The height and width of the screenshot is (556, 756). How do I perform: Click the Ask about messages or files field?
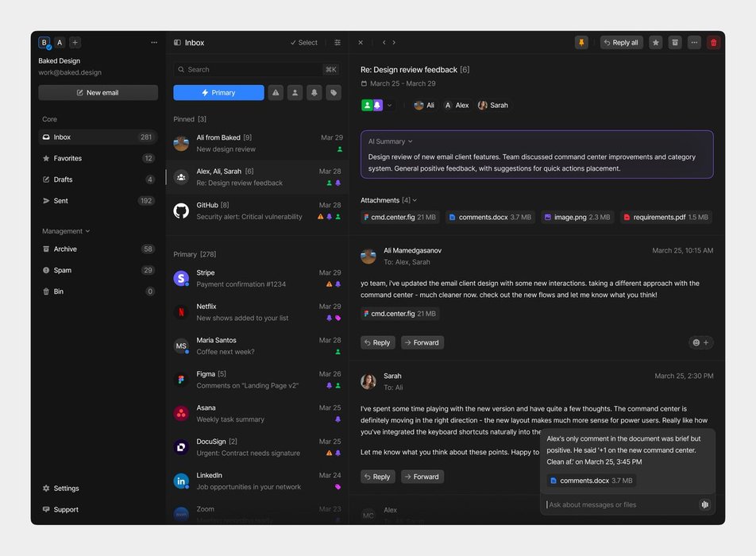click(x=619, y=504)
